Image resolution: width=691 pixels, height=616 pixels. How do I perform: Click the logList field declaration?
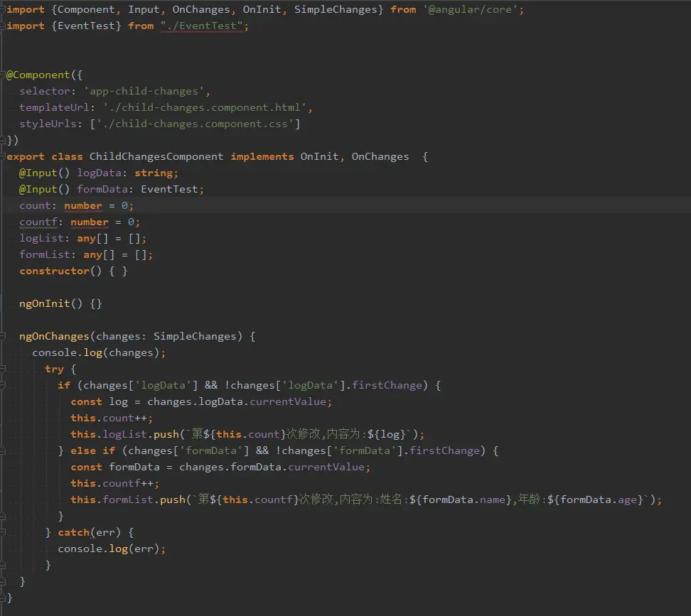(83, 238)
